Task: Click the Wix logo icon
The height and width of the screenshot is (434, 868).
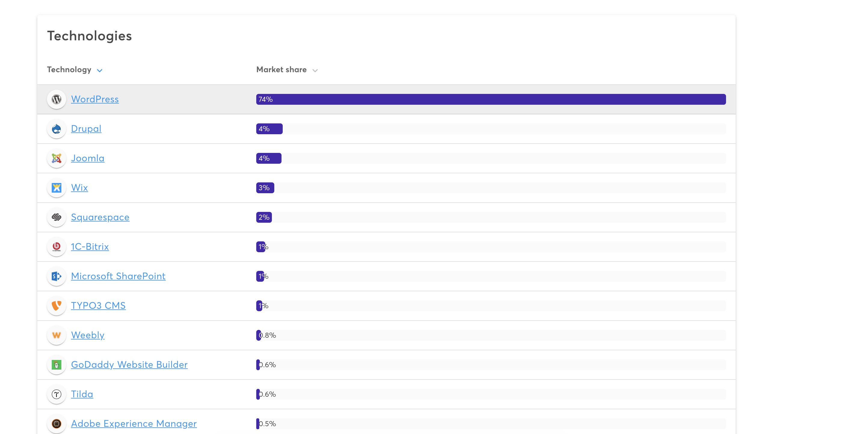Action: pyautogui.click(x=56, y=188)
